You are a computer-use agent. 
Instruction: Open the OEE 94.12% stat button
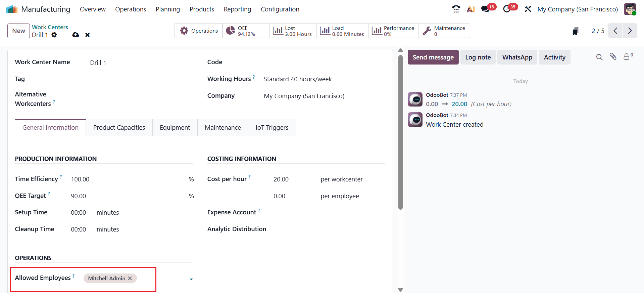[x=246, y=31]
